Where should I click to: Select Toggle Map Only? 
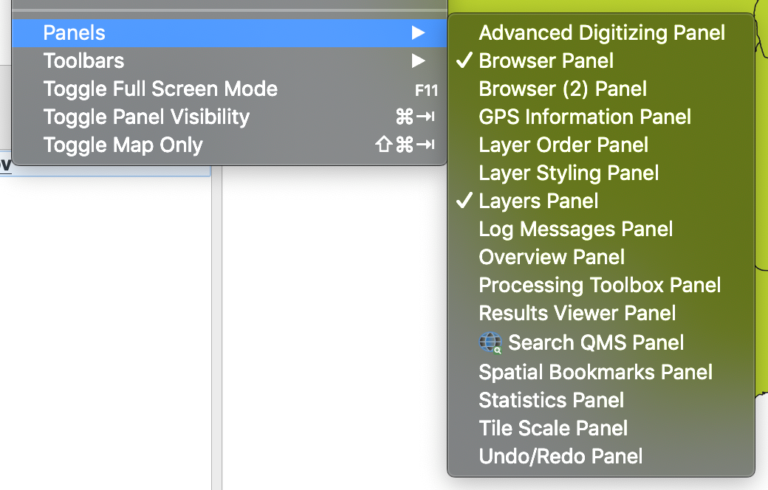[x=229, y=145]
